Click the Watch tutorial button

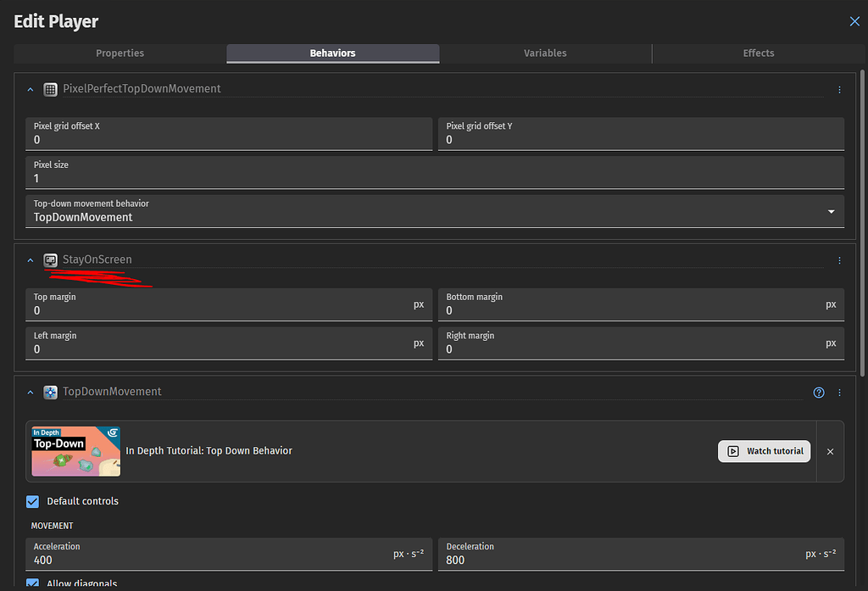764,451
